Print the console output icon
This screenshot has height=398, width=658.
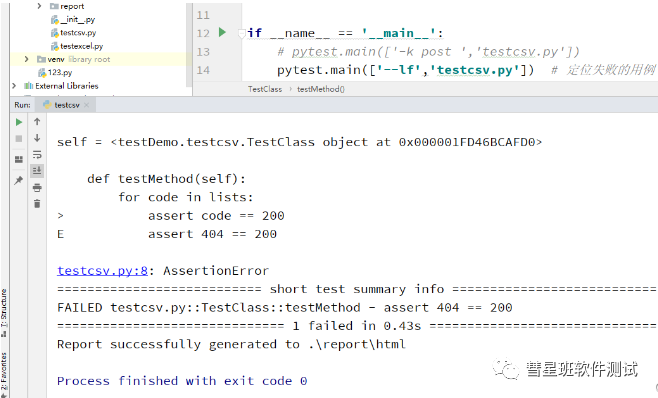point(37,187)
